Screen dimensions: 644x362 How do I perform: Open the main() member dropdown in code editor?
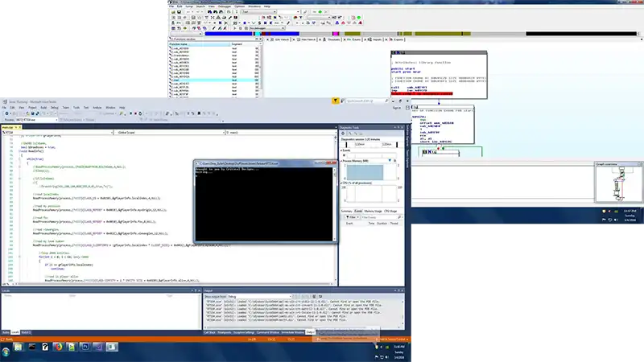coord(280,133)
